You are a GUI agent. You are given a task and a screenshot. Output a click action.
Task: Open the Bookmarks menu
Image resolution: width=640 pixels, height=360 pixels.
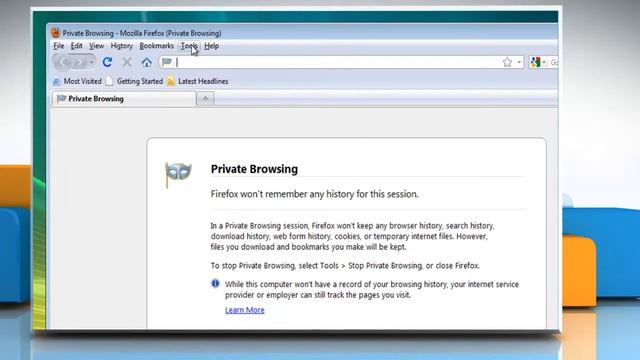click(x=157, y=46)
